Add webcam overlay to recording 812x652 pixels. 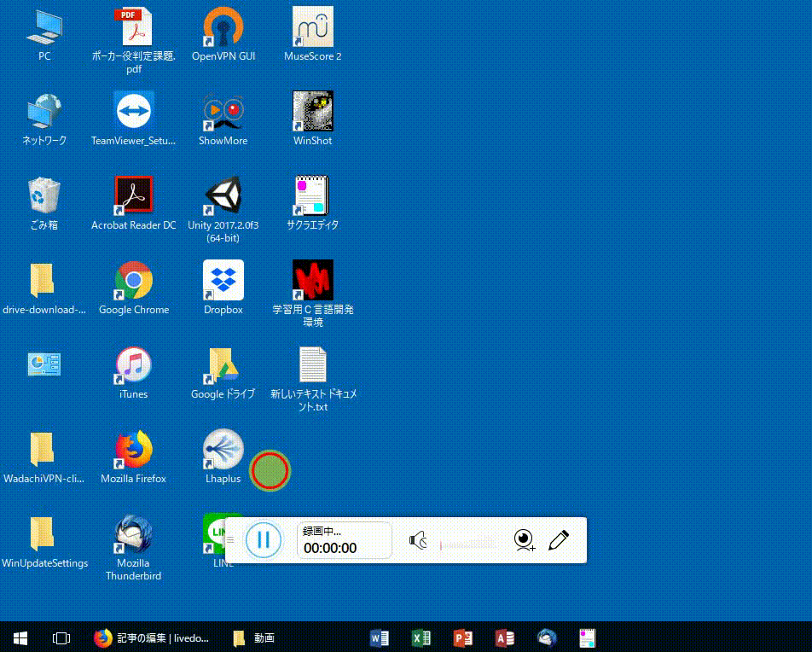pyautogui.click(x=524, y=540)
